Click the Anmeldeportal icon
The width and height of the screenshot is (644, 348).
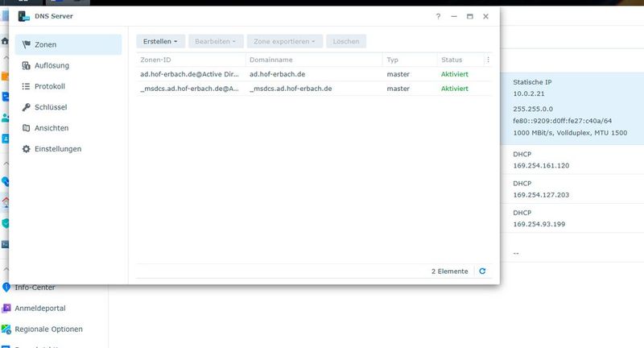coord(6,309)
